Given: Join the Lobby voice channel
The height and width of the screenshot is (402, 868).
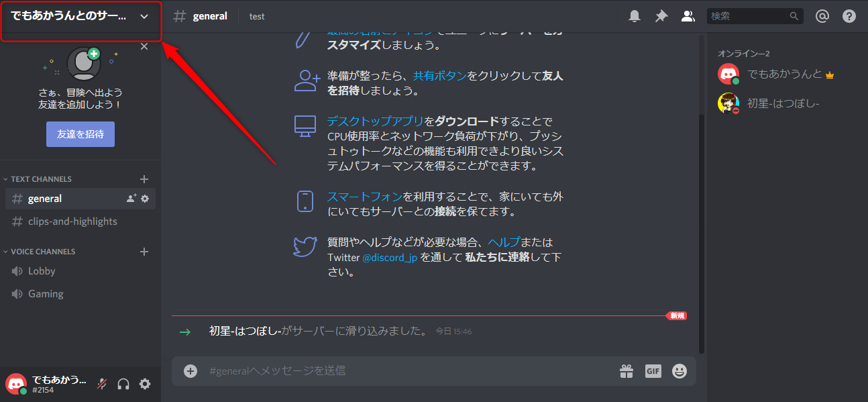Looking at the screenshot, I should point(80,271).
